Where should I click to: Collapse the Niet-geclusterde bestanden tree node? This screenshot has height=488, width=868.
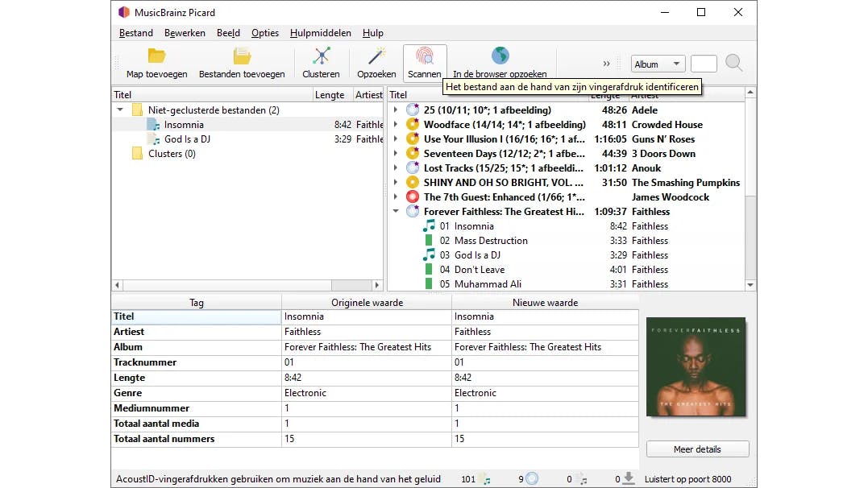[x=120, y=110]
